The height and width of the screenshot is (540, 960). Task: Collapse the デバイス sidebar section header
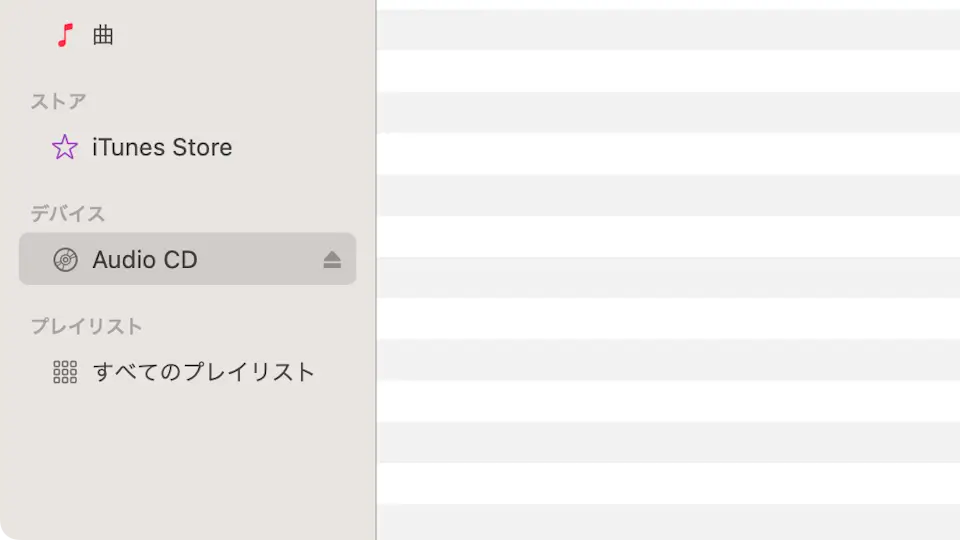click(x=67, y=213)
